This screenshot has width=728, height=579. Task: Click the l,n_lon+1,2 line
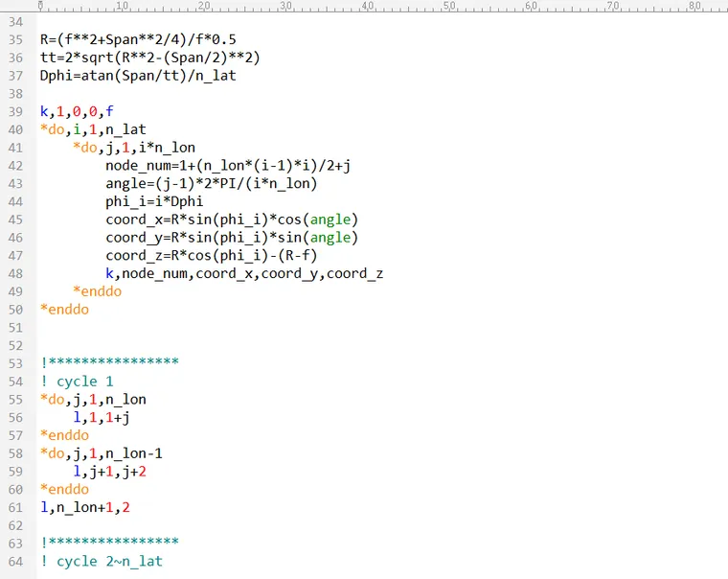click(85, 507)
